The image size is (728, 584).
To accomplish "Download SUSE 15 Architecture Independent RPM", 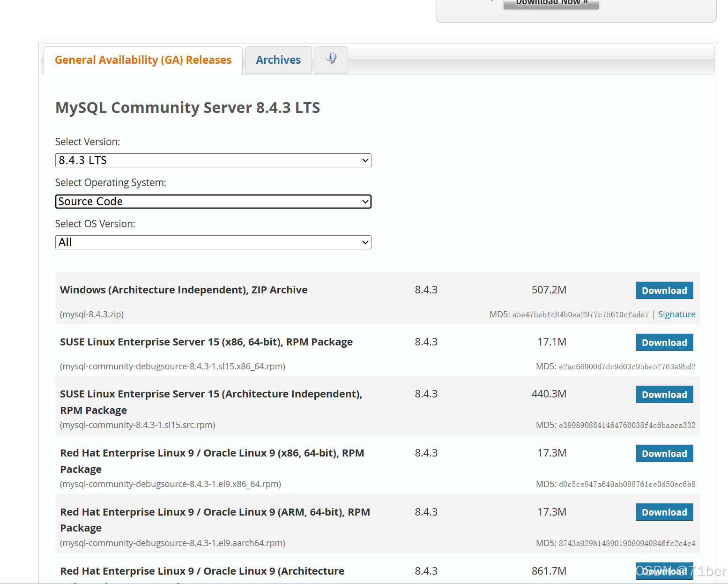I will pyautogui.click(x=664, y=395).
